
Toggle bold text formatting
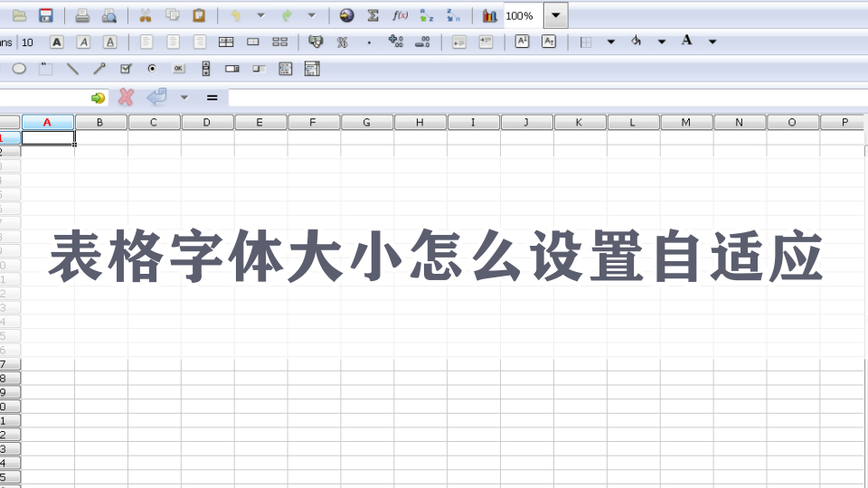pos(57,42)
